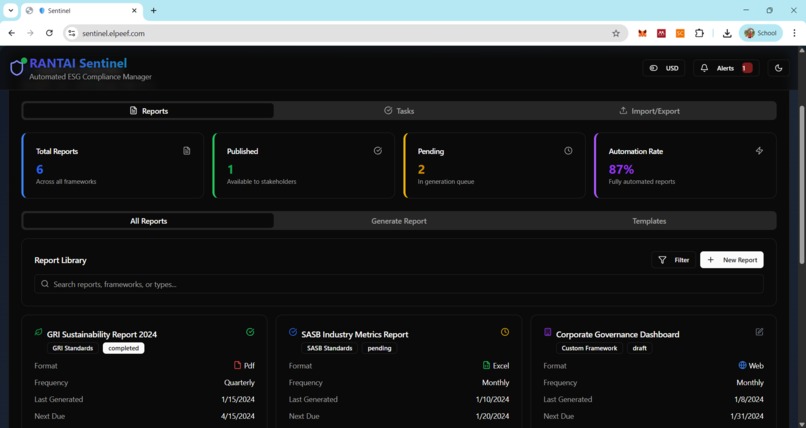This screenshot has width=806, height=428.
Task: Close the Sentinel browser tab
Action: [134, 10]
